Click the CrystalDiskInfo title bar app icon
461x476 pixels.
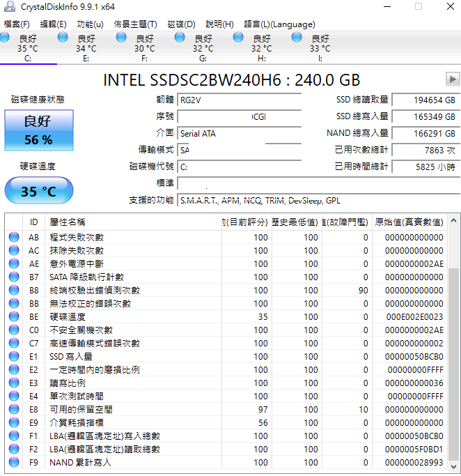(10, 7)
